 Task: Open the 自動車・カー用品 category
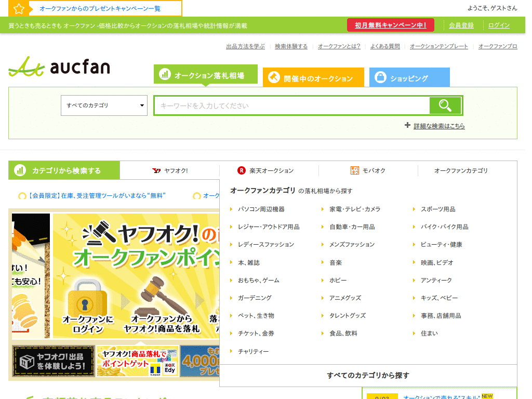coord(352,227)
